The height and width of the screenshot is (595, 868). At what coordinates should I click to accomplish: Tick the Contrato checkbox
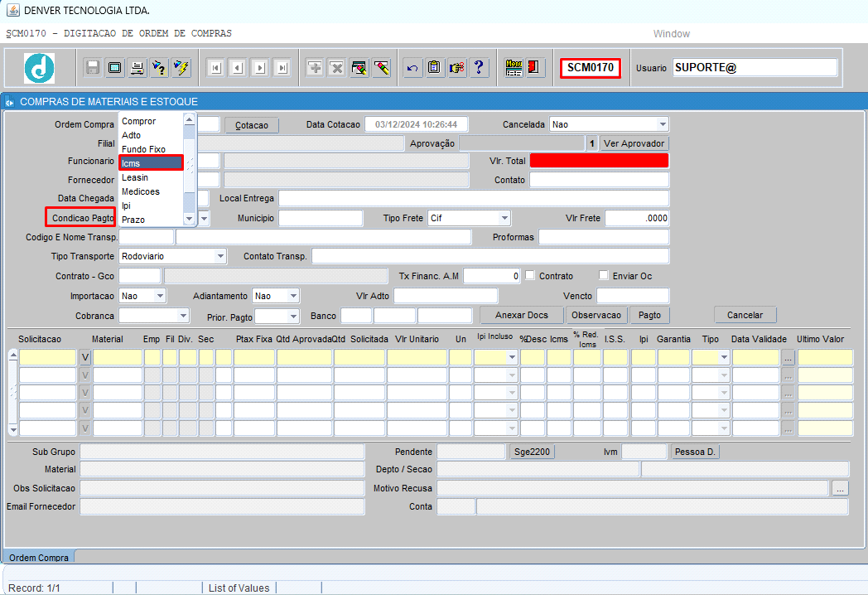(x=530, y=275)
